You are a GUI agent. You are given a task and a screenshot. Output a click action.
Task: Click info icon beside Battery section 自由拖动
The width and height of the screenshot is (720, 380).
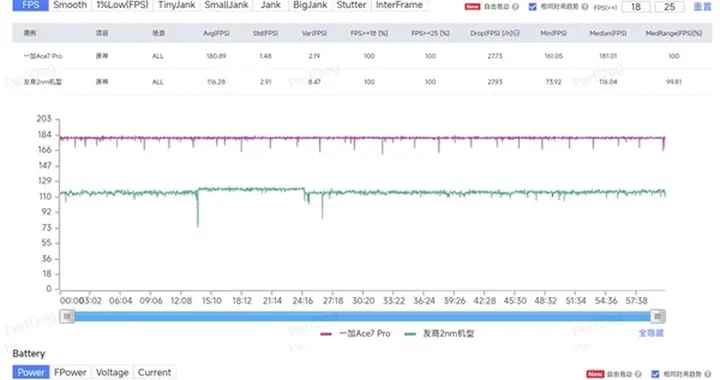638,374
